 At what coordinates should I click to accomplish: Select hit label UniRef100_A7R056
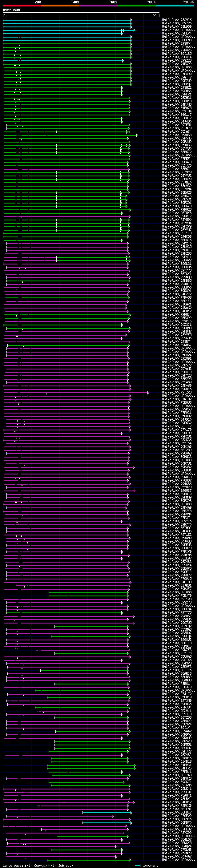coord(177,297)
